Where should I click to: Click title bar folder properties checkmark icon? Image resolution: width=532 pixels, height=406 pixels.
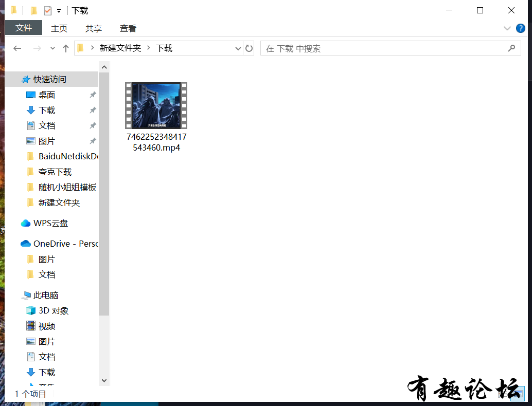click(48, 11)
